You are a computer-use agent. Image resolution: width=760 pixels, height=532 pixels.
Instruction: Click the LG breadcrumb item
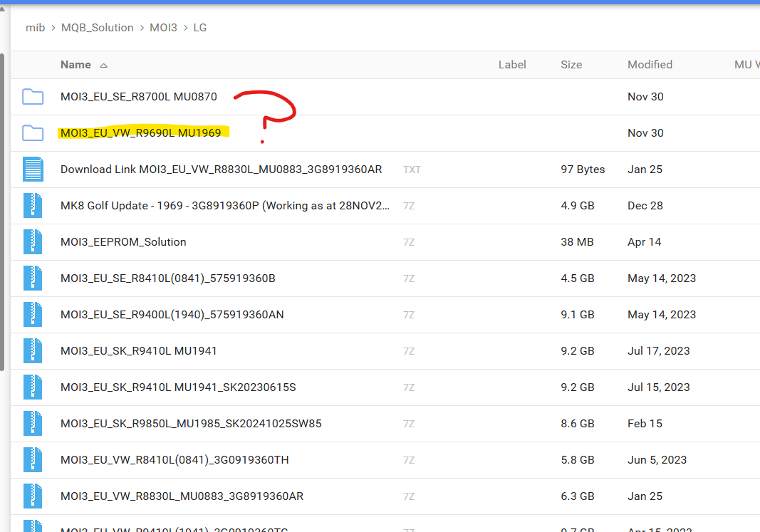click(200, 28)
